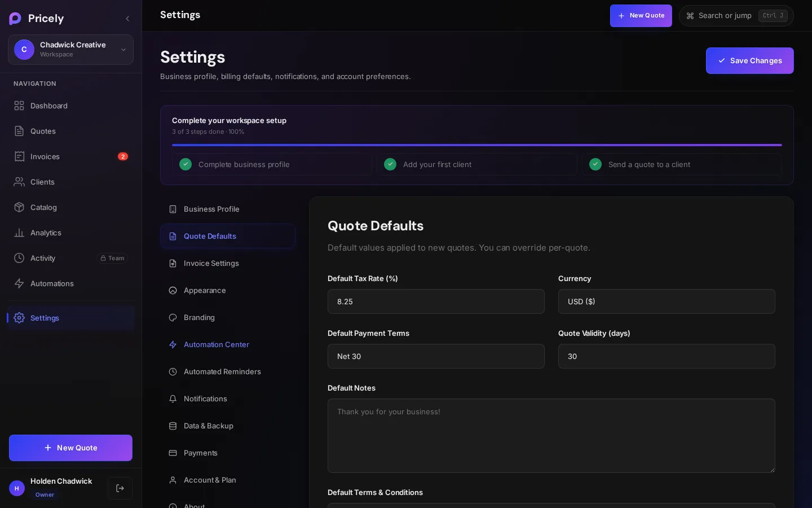Click the Activity clock icon
The image size is (812, 508).
point(19,258)
